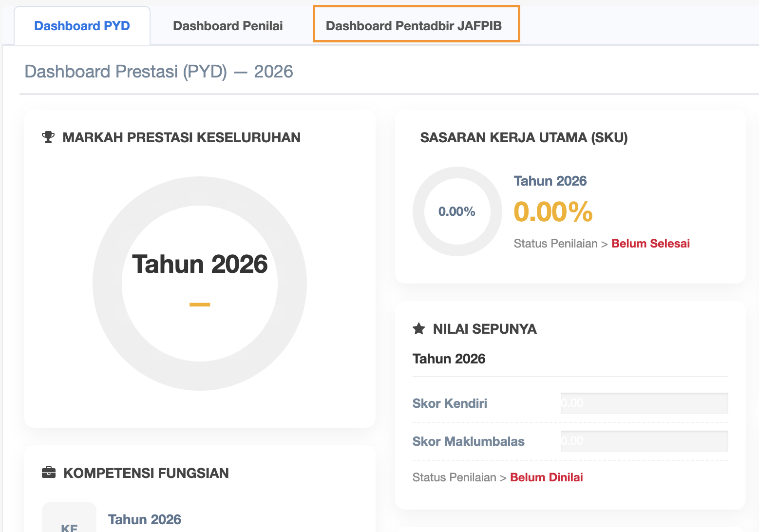Click the Sasaran Kerja Utama (SKU) card title

point(524,137)
